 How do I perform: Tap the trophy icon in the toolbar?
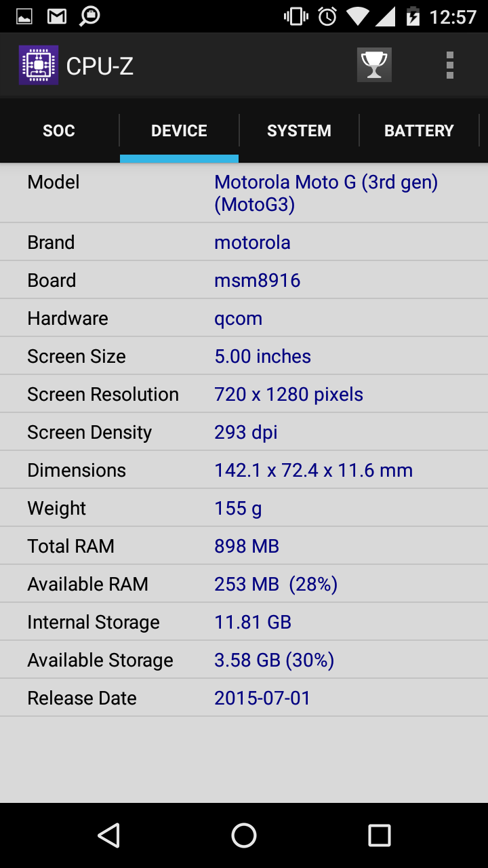click(374, 65)
